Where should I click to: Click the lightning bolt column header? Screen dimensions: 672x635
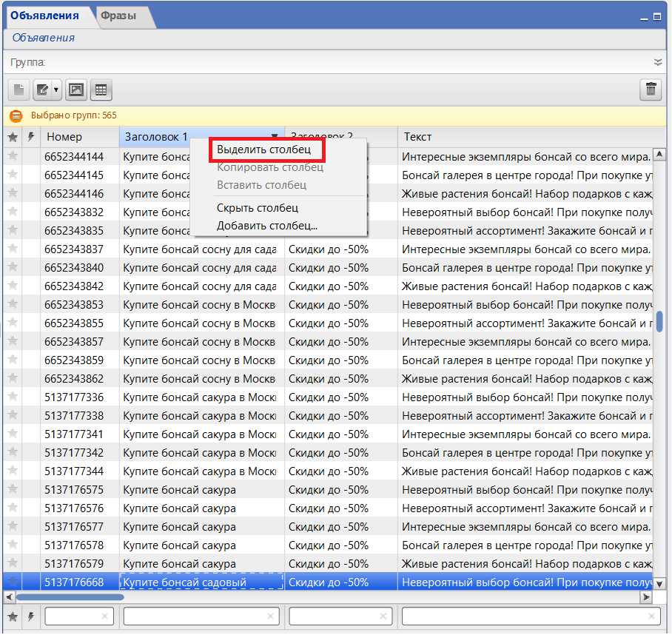[31, 137]
